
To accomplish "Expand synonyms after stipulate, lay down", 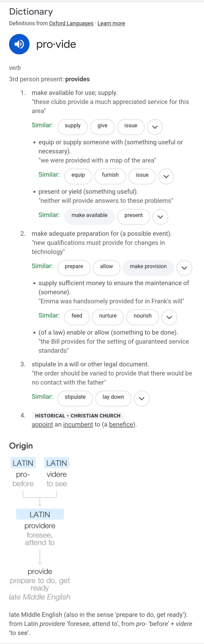I will 141,398.
